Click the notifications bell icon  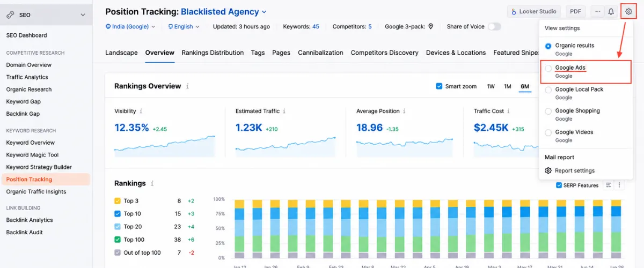tap(611, 11)
